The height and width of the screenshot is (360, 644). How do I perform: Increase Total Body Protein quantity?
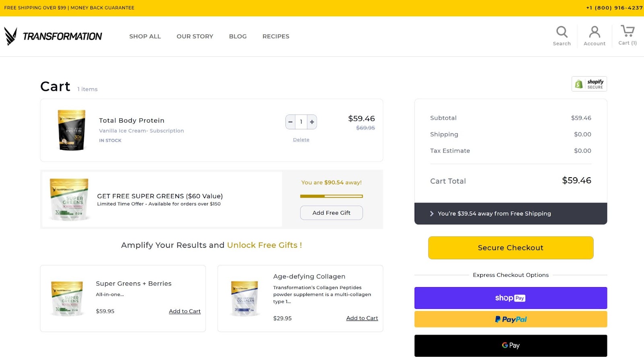tap(312, 122)
